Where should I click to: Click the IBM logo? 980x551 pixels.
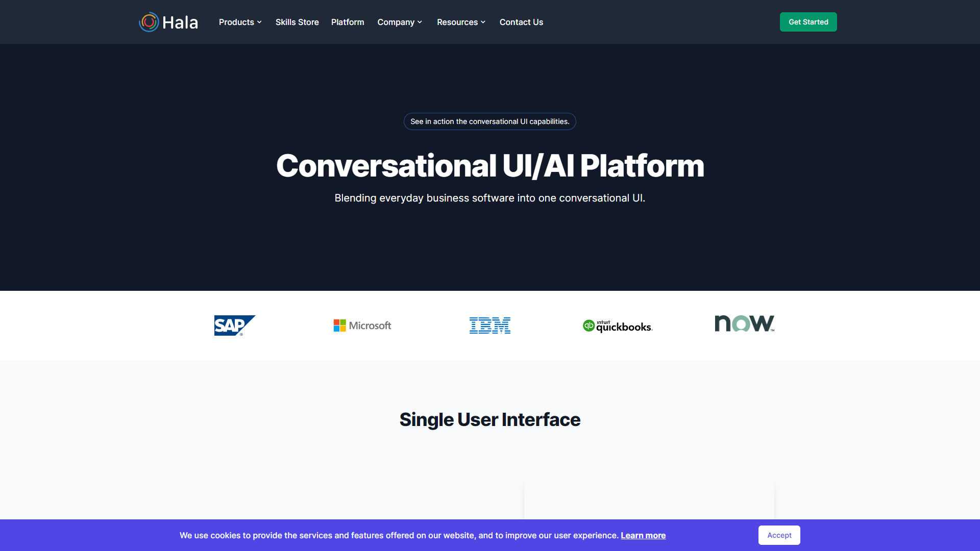coord(489,325)
